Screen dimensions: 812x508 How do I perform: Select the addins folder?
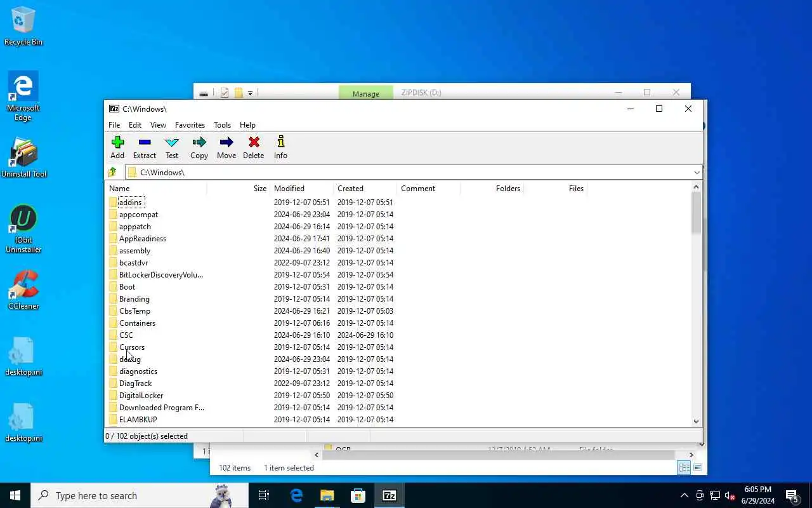pos(130,203)
